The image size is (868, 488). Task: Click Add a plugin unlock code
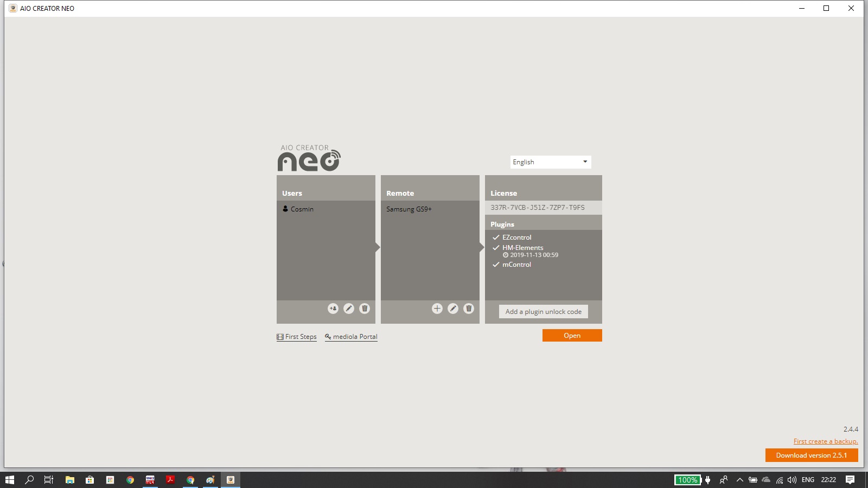click(x=544, y=312)
